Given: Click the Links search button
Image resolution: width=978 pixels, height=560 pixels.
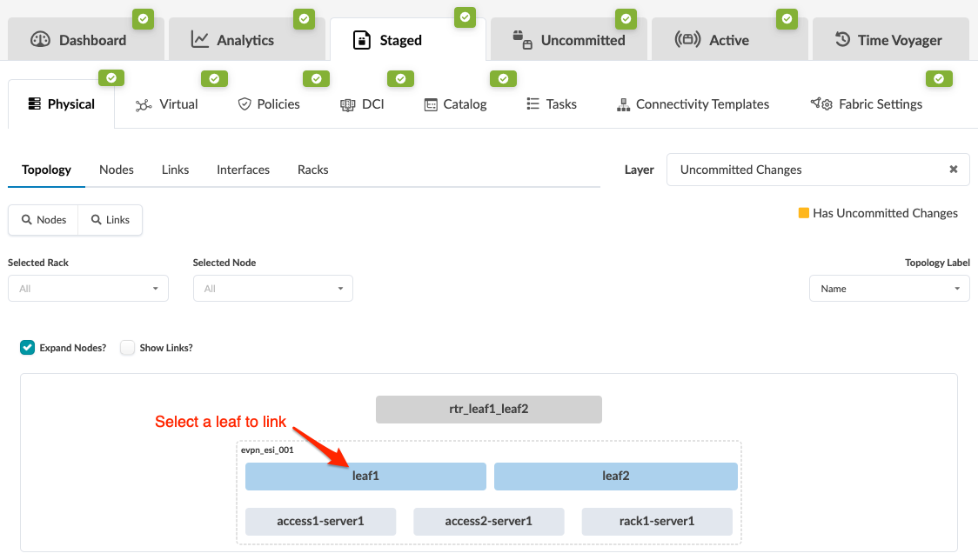Looking at the screenshot, I should [x=111, y=220].
